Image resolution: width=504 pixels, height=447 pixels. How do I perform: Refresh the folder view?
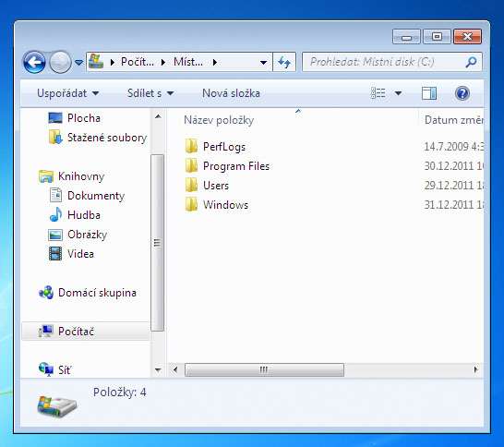(284, 62)
